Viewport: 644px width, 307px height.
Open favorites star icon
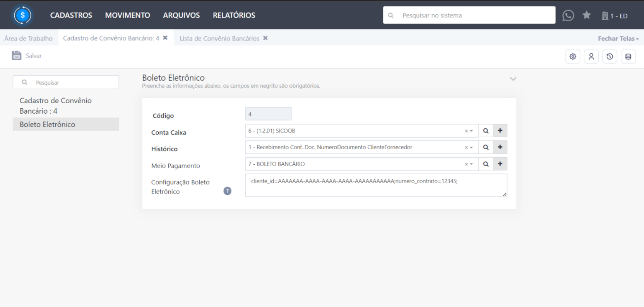pyautogui.click(x=587, y=15)
